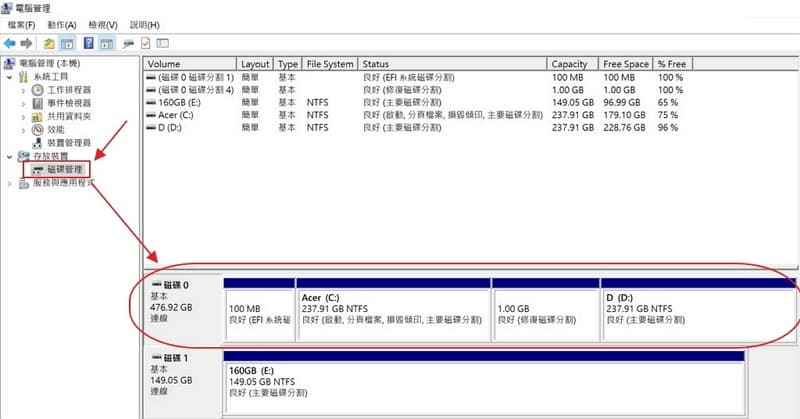Viewport: 800px width, 419px height.
Task: Collapse the 存放裝置 tree node
Action: click(x=9, y=157)
